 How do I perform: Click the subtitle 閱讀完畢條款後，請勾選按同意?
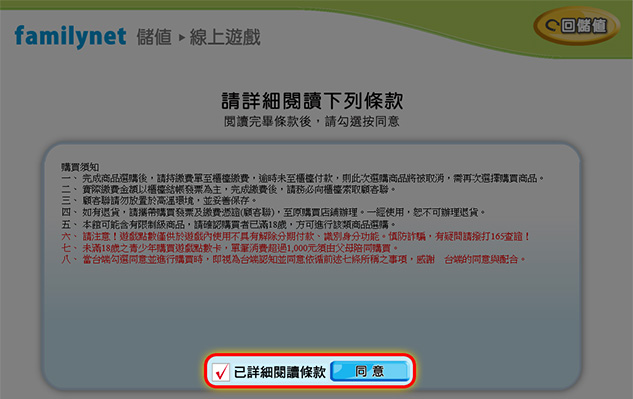point(312,121)
